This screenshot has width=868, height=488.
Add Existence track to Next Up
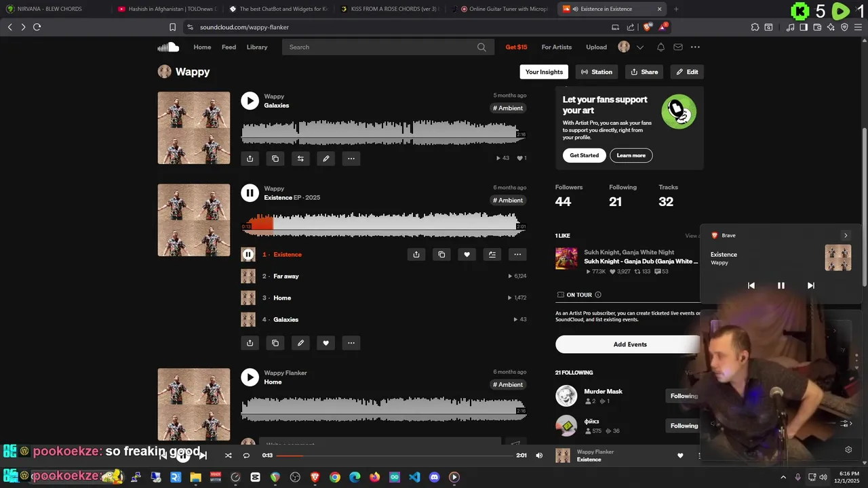pos(492,254)
